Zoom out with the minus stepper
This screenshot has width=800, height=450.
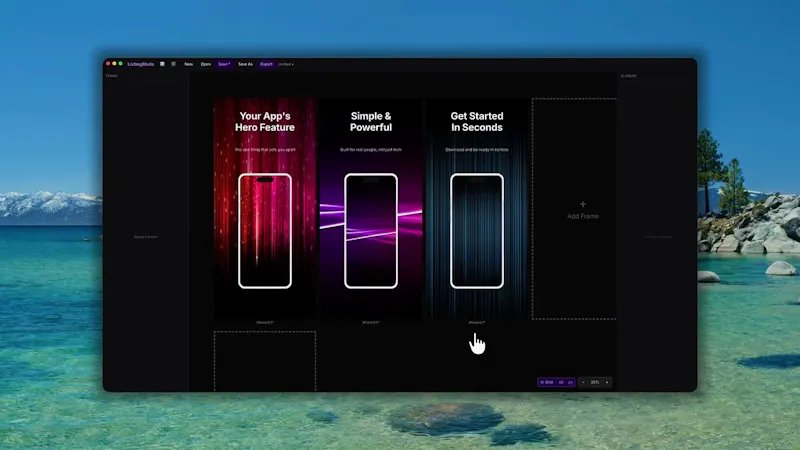coord(583,382)
